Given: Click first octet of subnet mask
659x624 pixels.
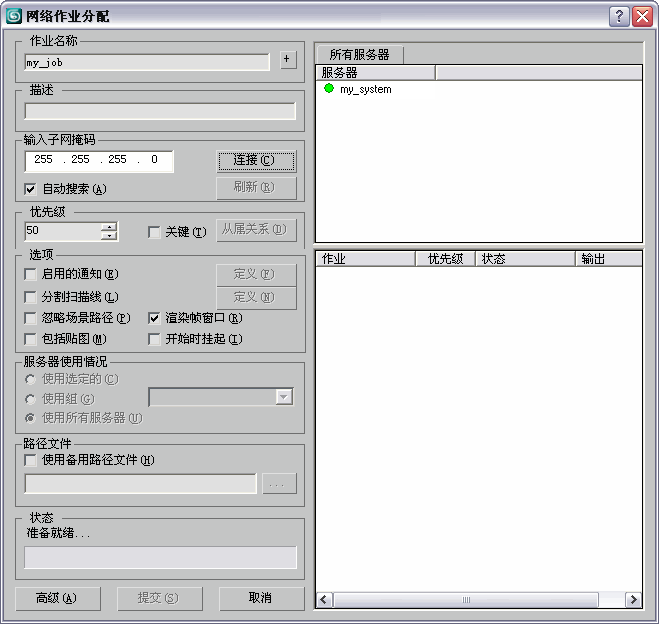Looking at the screenshot, I should pos(44,160).
